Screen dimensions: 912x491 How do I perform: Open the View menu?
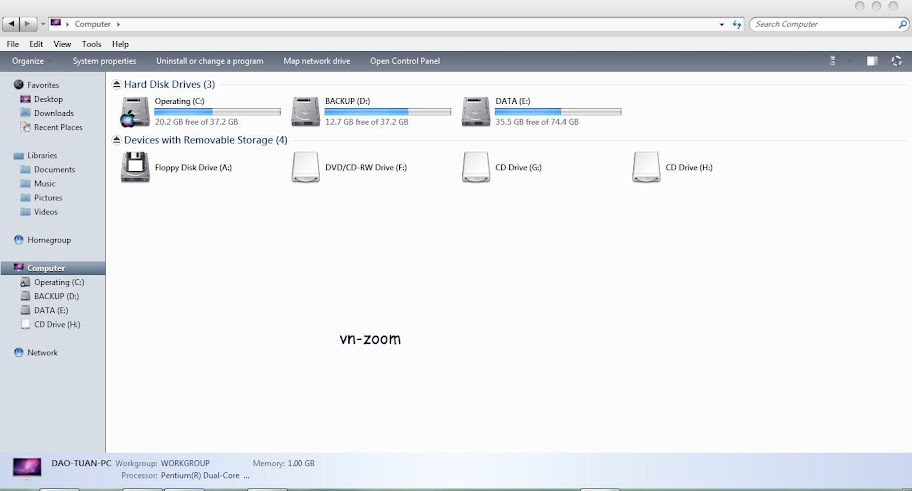62,44
